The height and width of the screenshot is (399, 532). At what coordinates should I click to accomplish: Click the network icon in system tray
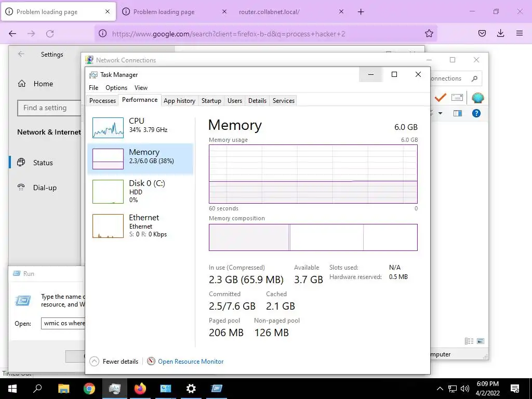(x=453, y=389)
